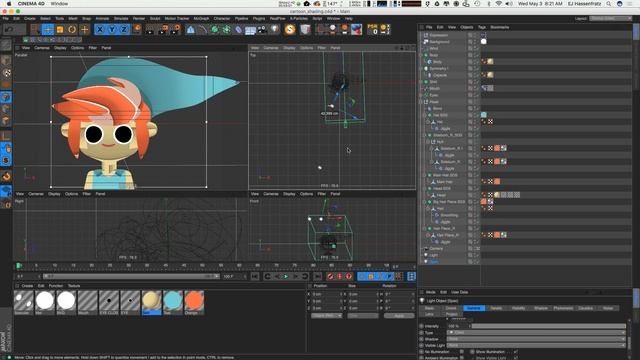Click the Render View icon
This screenshot has width=640, height=360.
tap(150, 29)
